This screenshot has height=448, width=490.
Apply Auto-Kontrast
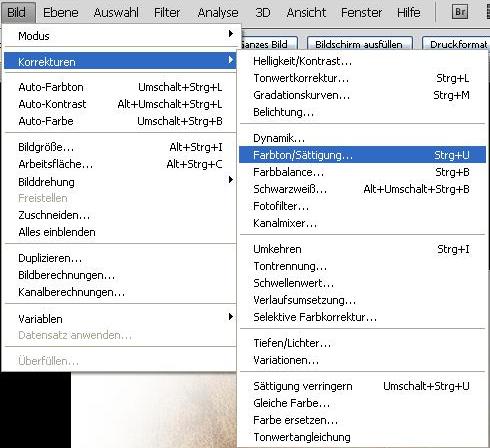(x=120, y=104)
